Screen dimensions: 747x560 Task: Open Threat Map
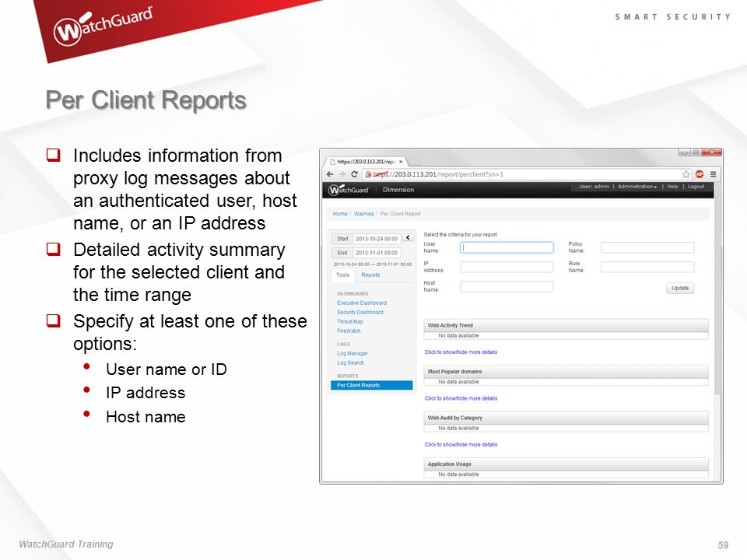(349, 321)
